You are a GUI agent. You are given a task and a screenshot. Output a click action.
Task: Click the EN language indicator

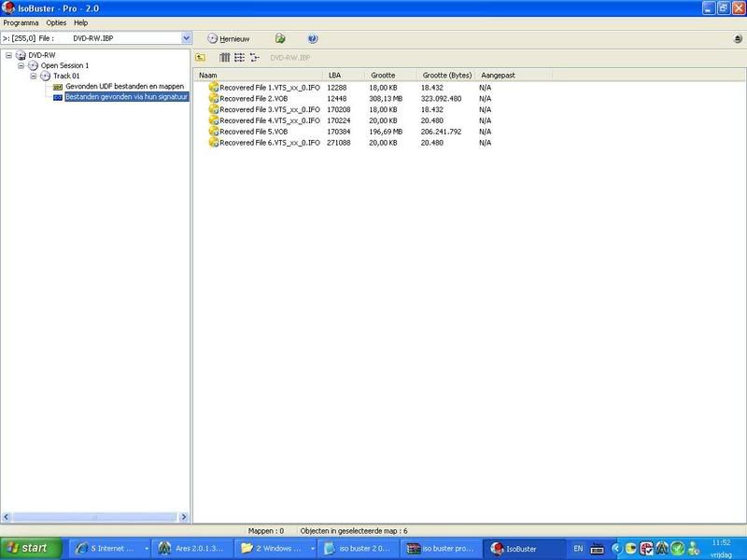point(578,549)
